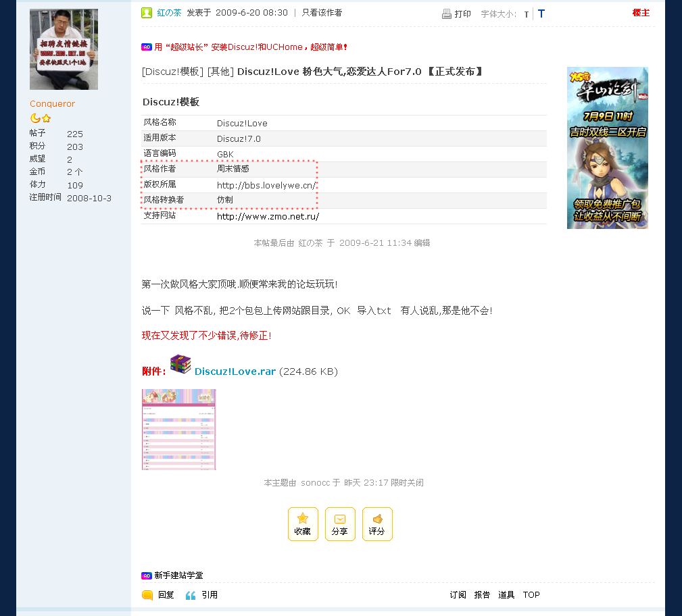Open the author name link 紅の茶
Viewport: 682px width, 616px height.
(169, 13)
